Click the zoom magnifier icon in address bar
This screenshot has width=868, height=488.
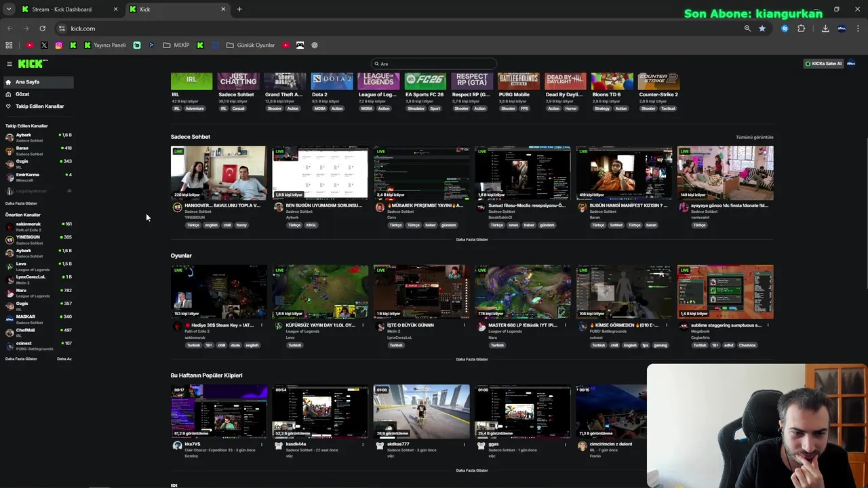point(747,28)
